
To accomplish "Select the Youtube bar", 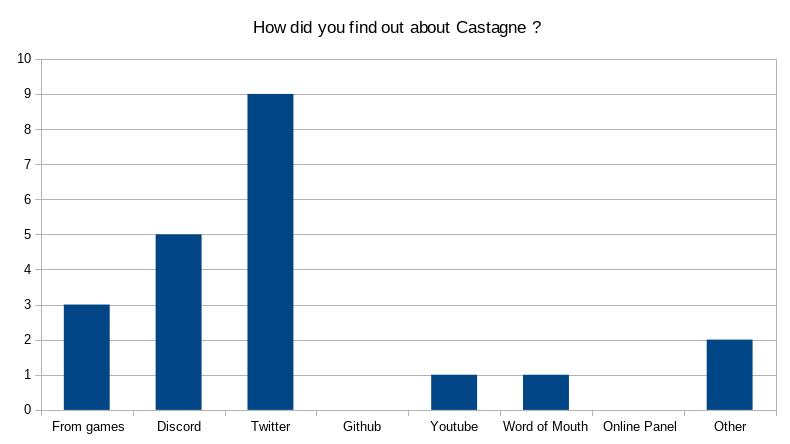I will pos(454,393).
